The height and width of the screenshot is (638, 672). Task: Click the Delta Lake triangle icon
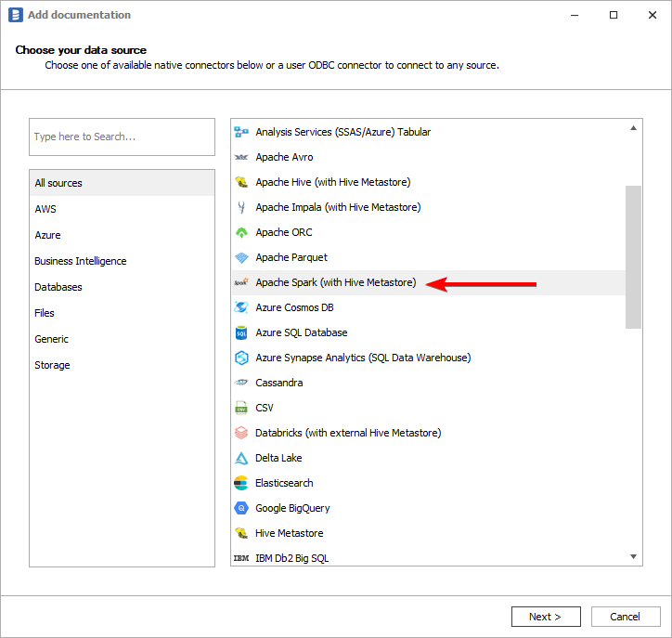pyautogui.click(x=241, y=459)
